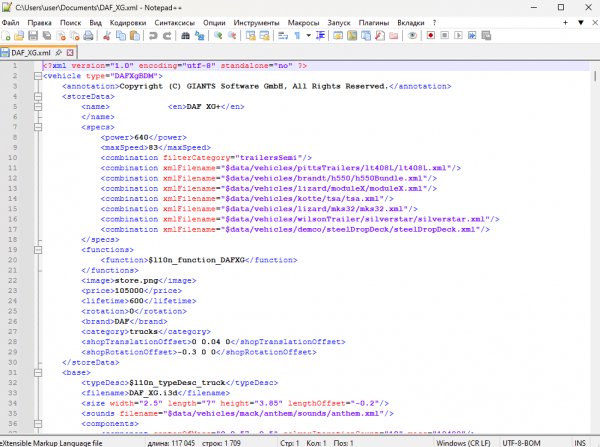Open the dropdown arrow beside the pilcrow icon
Viewport: 600px width, 447px height.
tap(308, 36)
